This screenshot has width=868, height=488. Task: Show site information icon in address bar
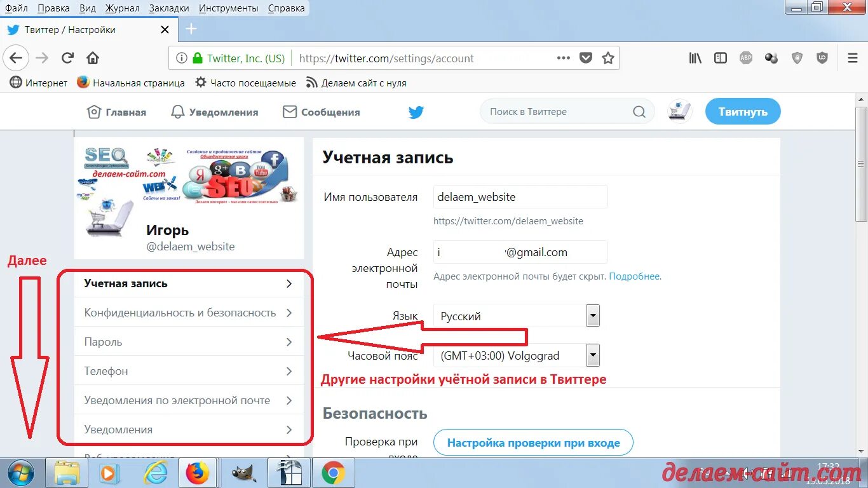(x=182, y=58)
